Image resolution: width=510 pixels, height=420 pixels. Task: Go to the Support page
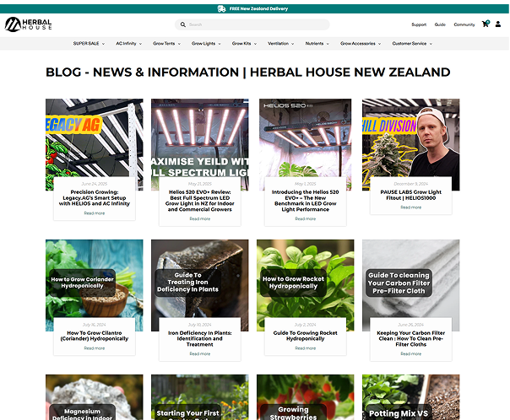[x=419, y=25]
